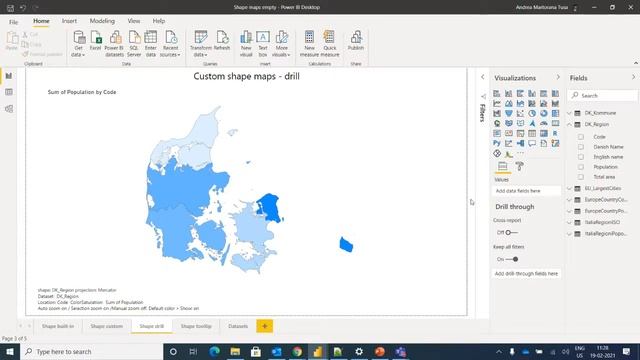Expand the EU_LargestCities table
The height and width of the screenshot is (360, 640).
click(569, 189)
